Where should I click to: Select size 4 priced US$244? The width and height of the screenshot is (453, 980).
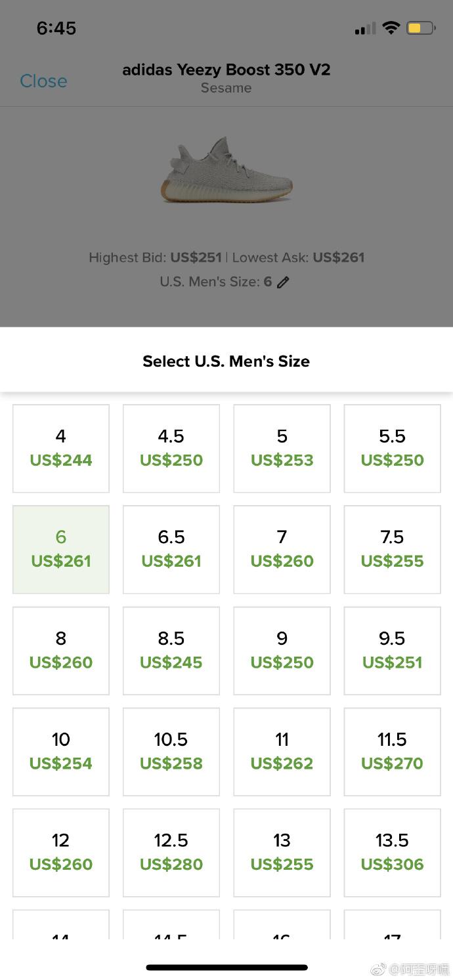pos(61,448)
